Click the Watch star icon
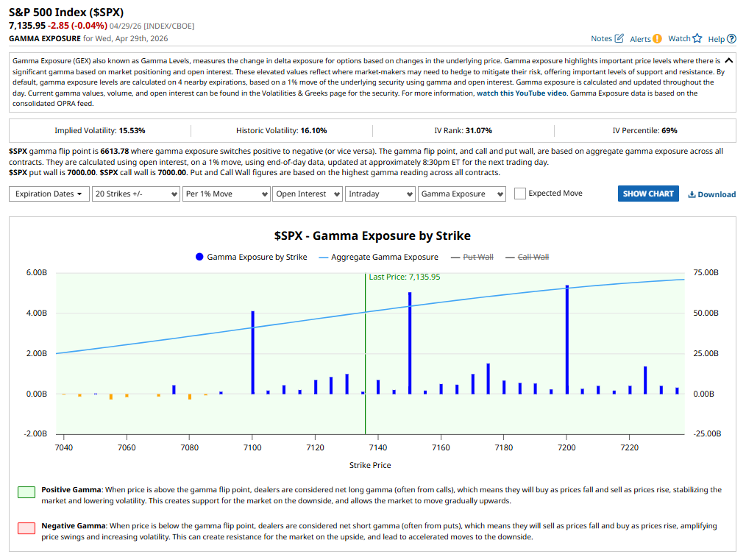746x560 pixels. point(697,38)
